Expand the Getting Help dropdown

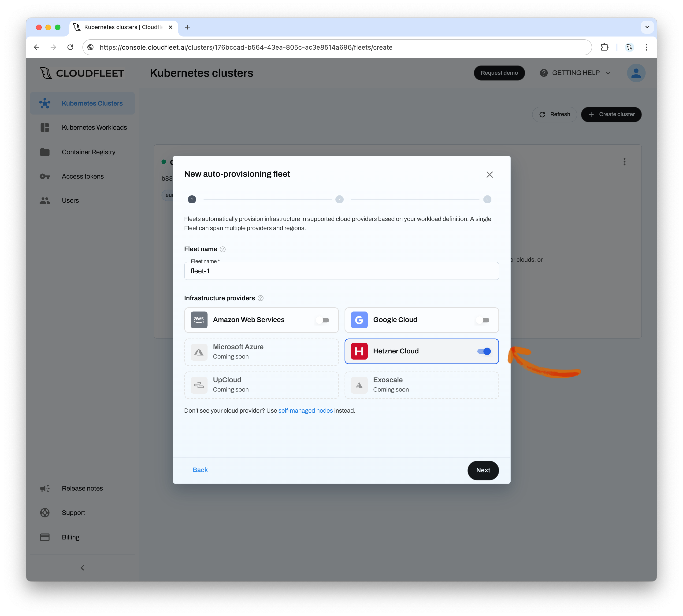(575, 73)
